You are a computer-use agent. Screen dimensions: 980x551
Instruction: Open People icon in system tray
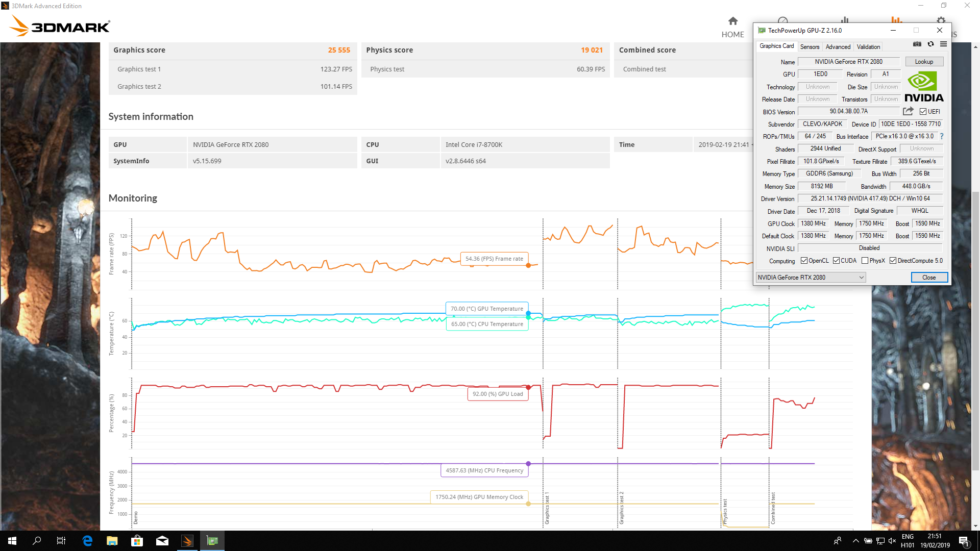click(838, 541)
